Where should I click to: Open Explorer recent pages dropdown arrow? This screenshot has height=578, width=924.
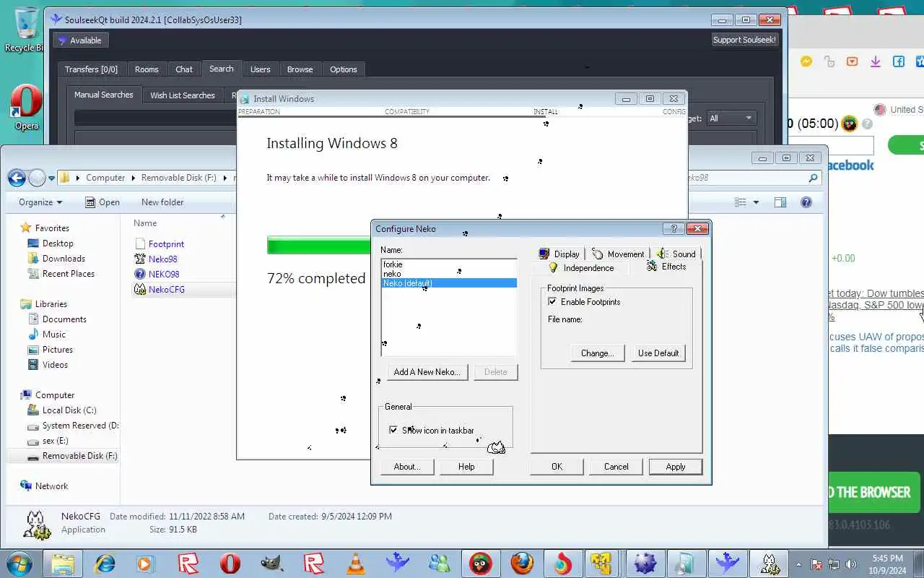coord(51,178)
